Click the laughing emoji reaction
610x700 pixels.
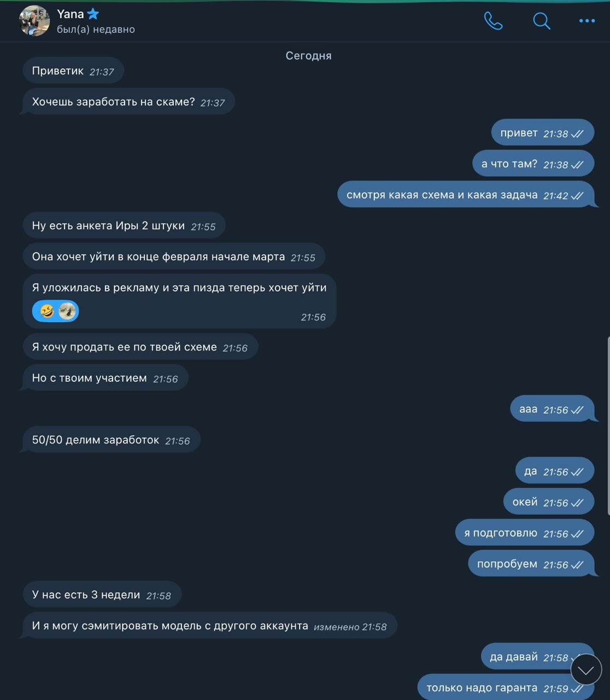point(47,311)
